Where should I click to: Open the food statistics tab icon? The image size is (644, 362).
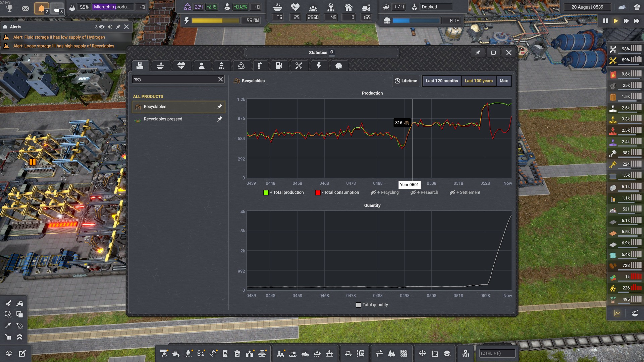160,66
